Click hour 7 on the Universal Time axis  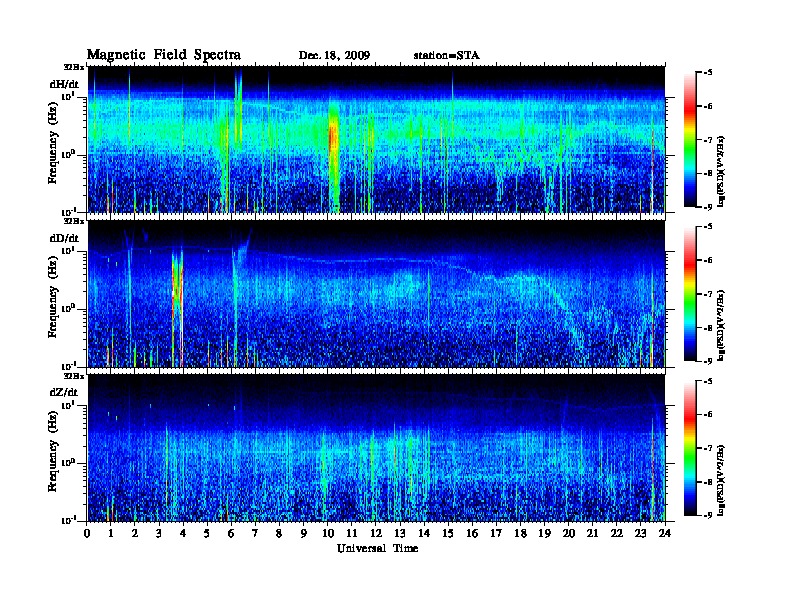(255, 533)
